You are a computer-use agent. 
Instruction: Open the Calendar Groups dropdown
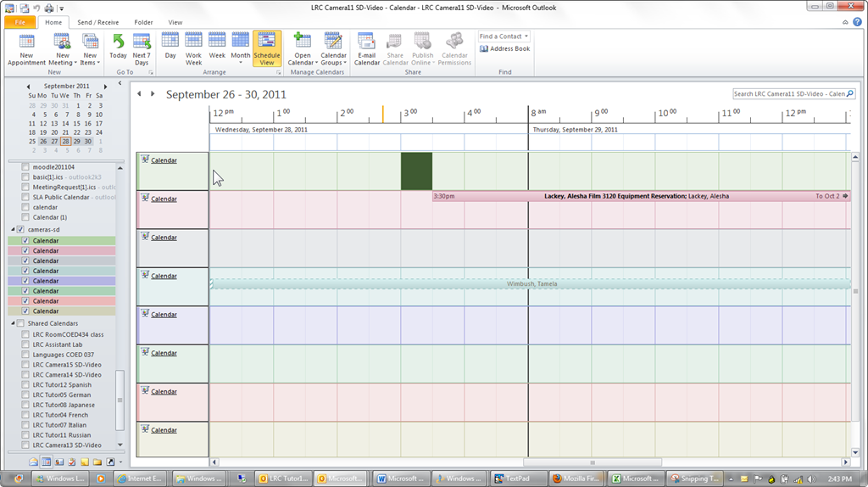click(333, 49)
